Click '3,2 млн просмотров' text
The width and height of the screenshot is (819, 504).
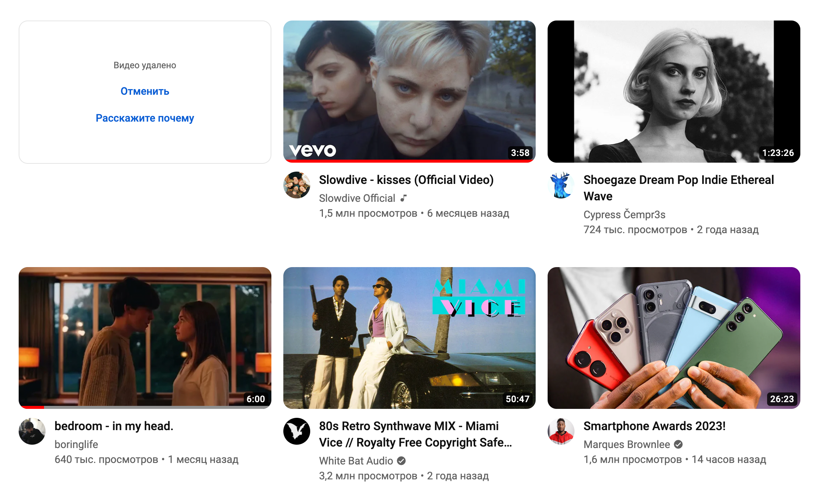pos(368,476)
